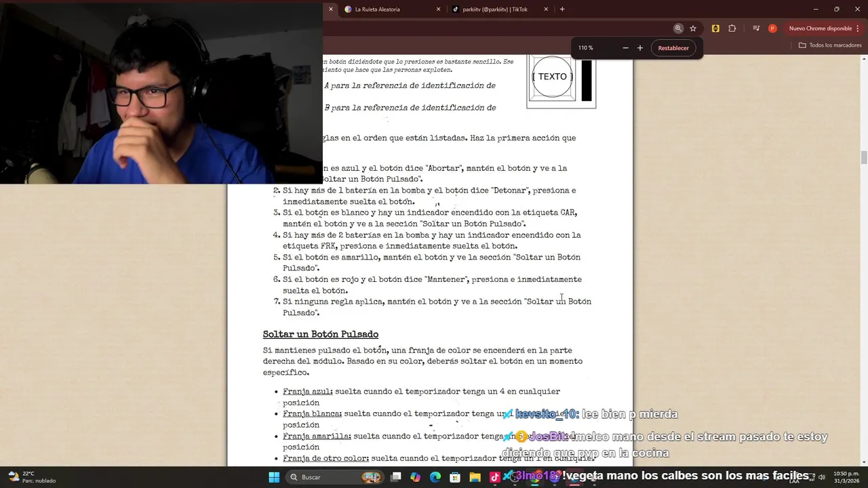Open TikTok app from the taskbar
This screenshot has height=488, width=868.
(x=494, y=477)
